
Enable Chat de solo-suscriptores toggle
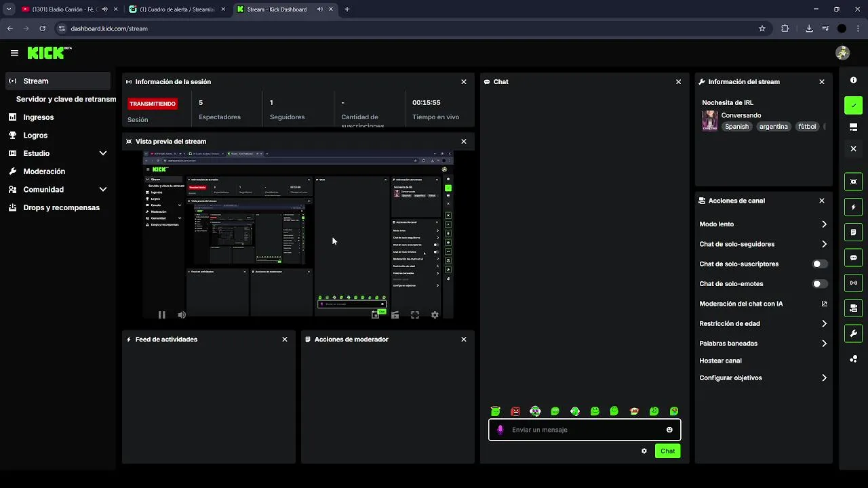[x=820, y=264]
